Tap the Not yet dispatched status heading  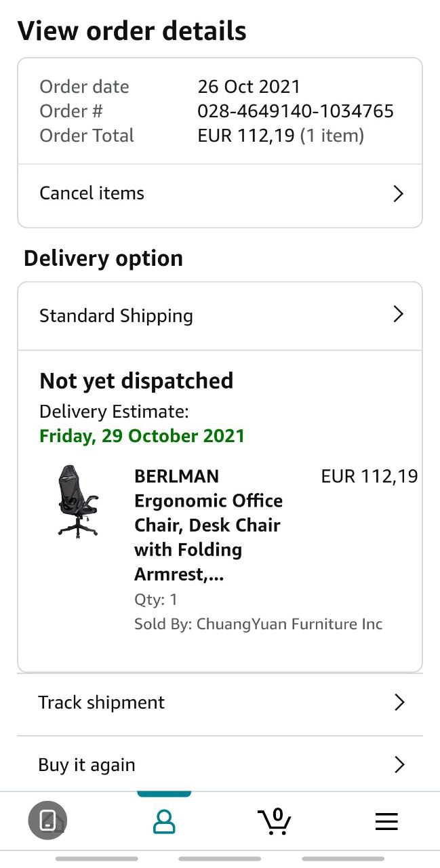point(136,381)
